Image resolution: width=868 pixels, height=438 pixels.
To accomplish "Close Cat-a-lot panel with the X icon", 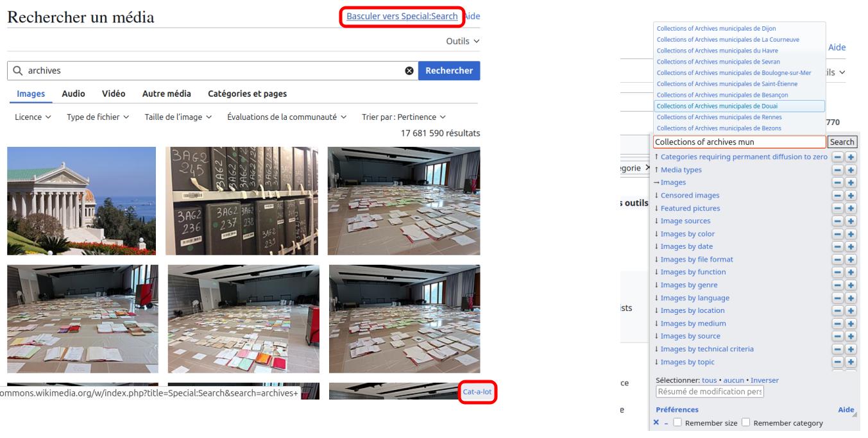I will coord(656,423).
